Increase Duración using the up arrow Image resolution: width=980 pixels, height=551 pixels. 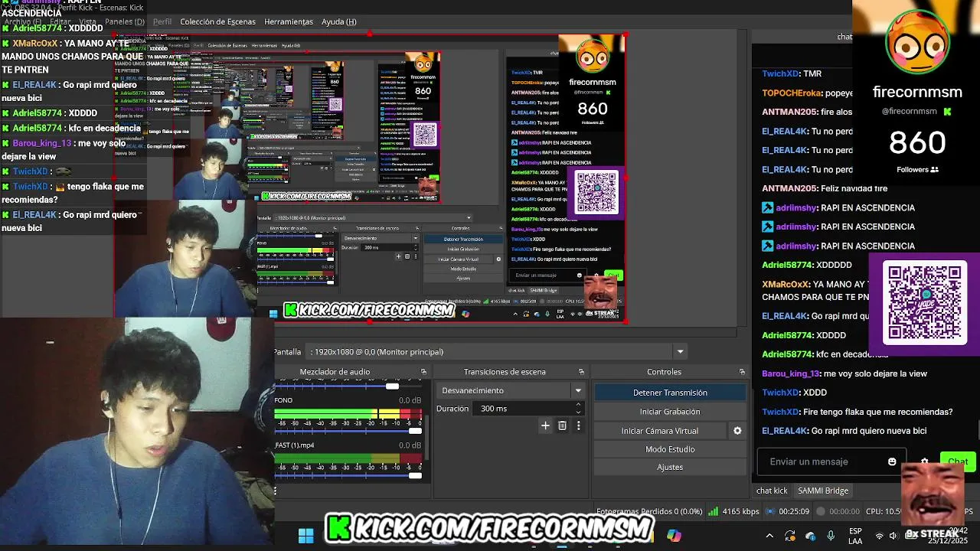click(578, 405)
